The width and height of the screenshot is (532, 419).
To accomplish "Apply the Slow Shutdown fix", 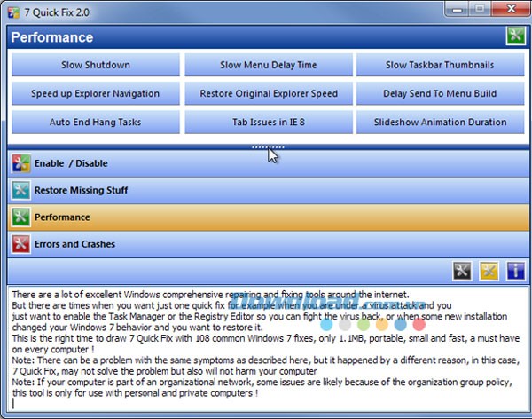I will click(x=96, y=65).
